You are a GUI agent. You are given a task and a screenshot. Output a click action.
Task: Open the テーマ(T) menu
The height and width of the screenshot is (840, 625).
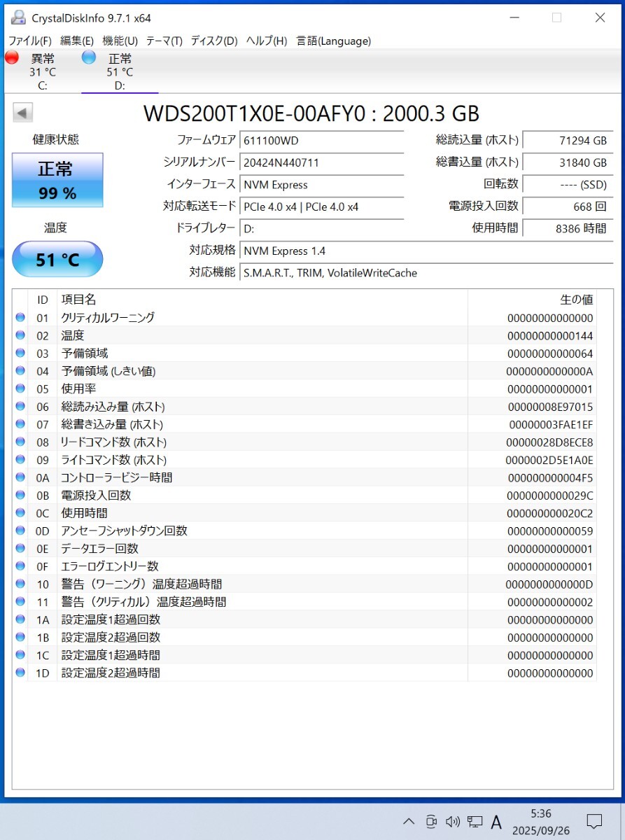pyautogui.click(x=164, y=41)
